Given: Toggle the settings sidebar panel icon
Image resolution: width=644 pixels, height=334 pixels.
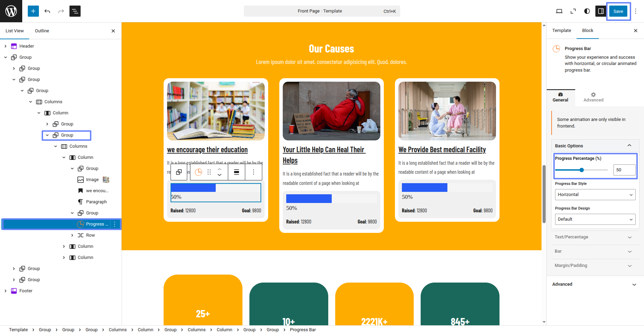Looking at the screenshot, I should pyautogui.click(x=601, y=11).
